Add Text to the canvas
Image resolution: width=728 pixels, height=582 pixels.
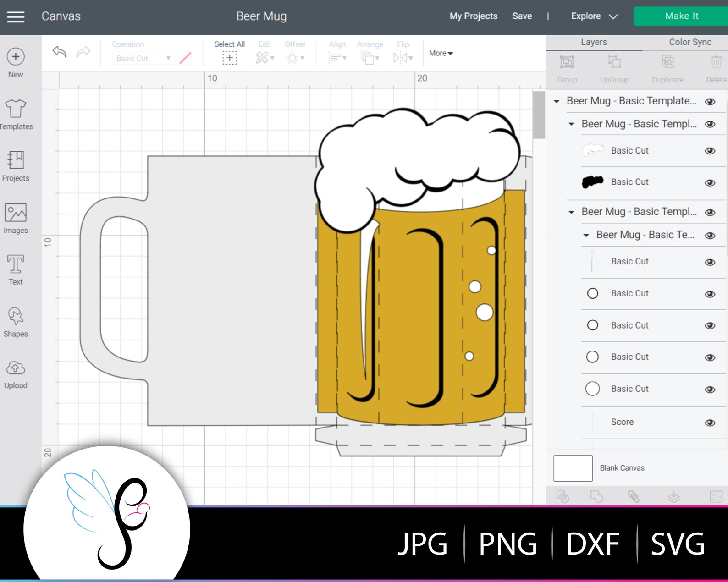[x=16, y=270]
